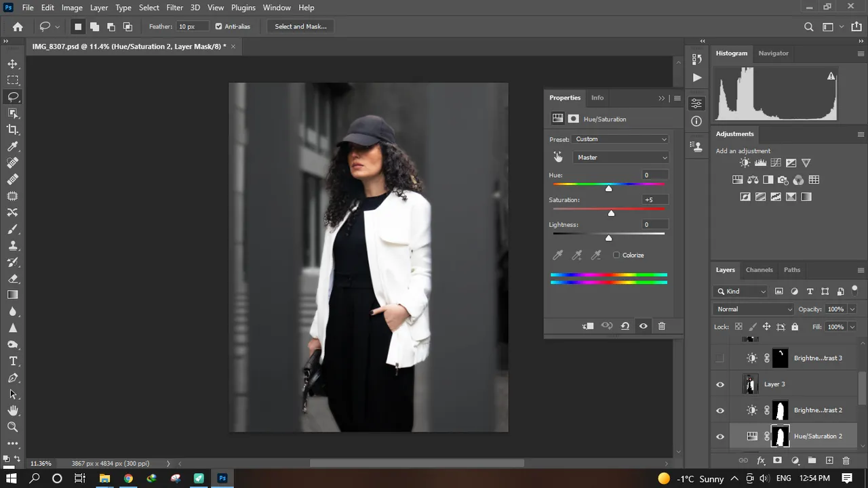This screenshot has height=488, width=868.
Task: Click the Feather input field
Action: tap(193, 26)
